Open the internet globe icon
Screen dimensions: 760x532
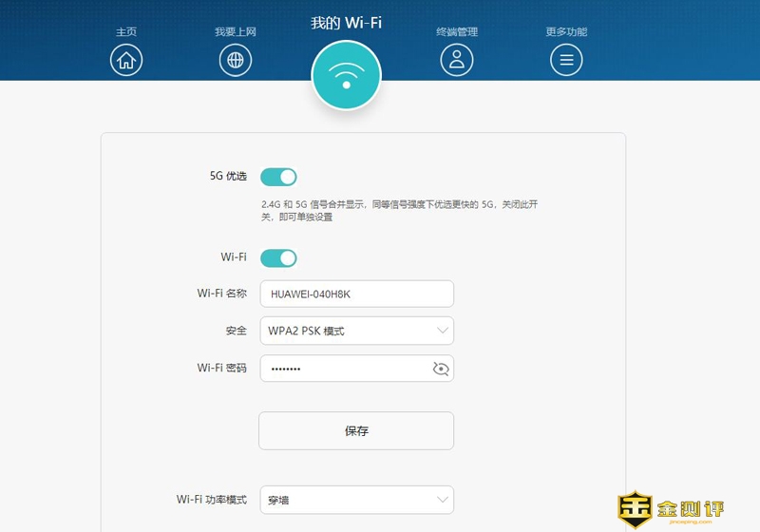point(236,61)
